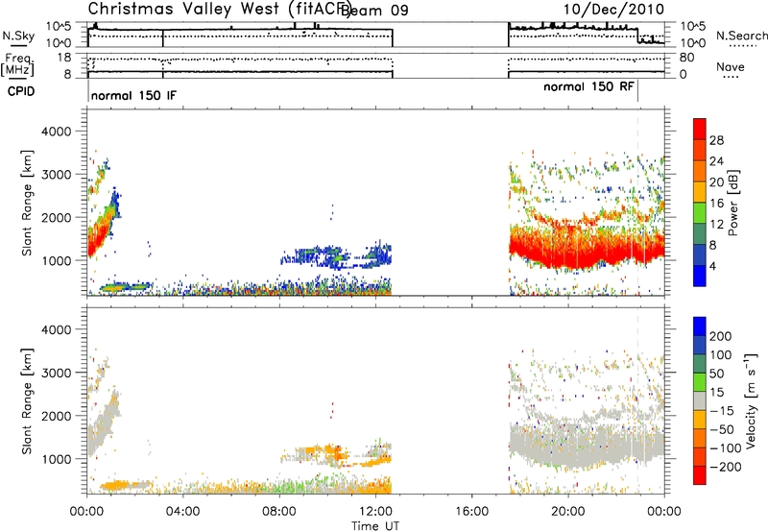Screen dimensions: 768x532
Task: Click the '4000' tick in power panel
Action: [57, 132]
